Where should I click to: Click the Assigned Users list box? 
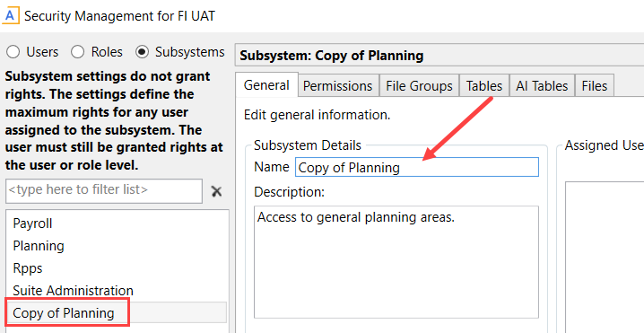605,257
